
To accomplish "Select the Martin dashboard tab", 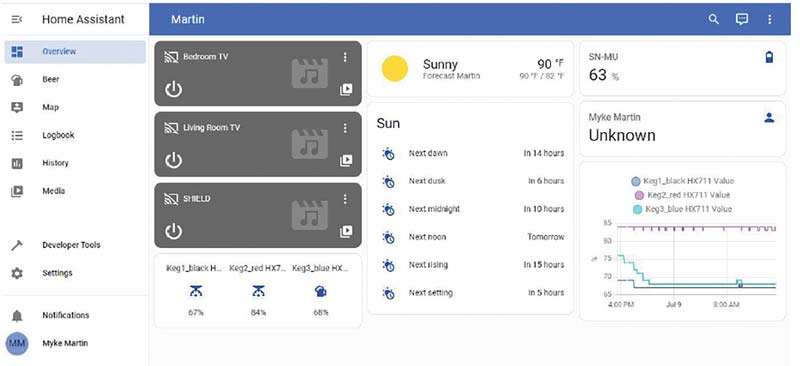I will tap(188, 19).
